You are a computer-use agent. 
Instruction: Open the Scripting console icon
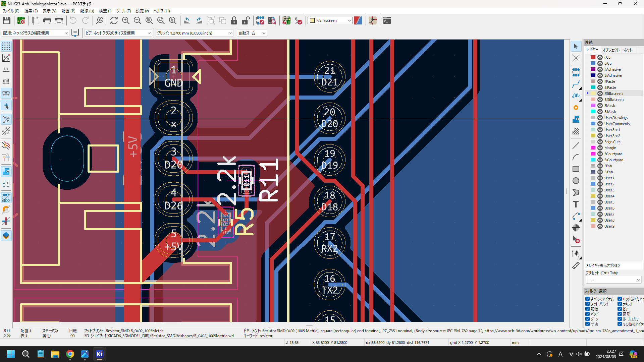[387, 21]
